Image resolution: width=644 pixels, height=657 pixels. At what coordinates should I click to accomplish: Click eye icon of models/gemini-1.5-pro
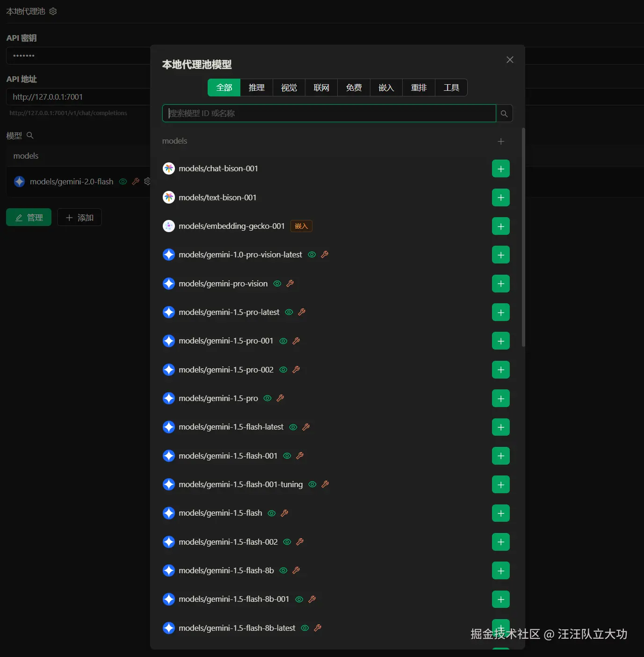pyautogui.click(x=268, y=398)
